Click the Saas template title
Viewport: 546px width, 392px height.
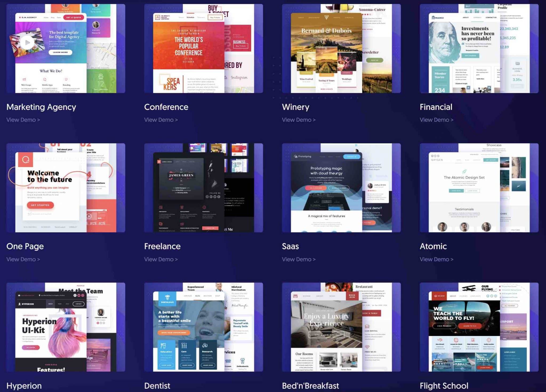(x=290, y=246)
